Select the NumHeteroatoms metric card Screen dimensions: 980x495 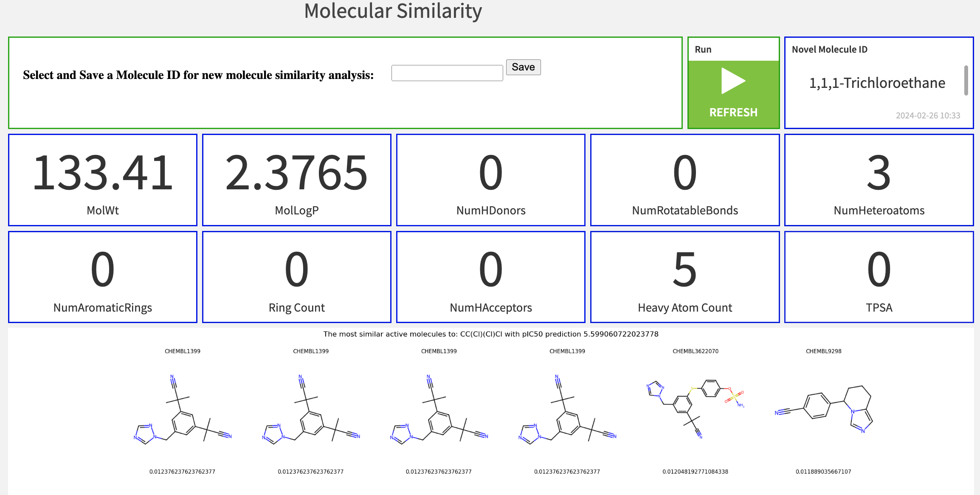tap(879, 180)
